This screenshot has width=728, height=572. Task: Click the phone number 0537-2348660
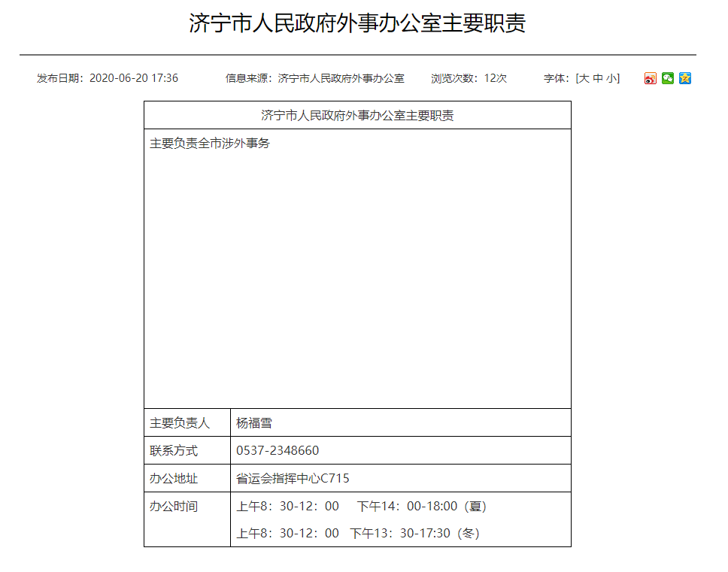tap(278, 451)
